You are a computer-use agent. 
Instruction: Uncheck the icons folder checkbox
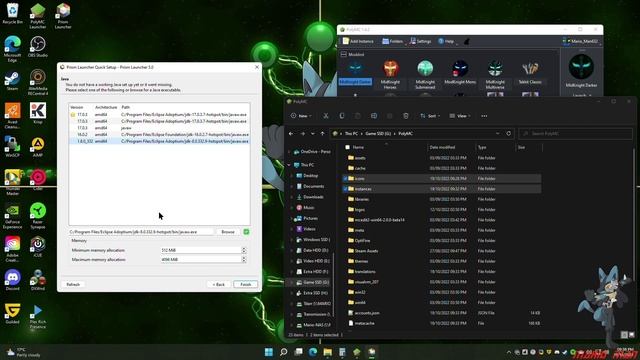point(345,179)
